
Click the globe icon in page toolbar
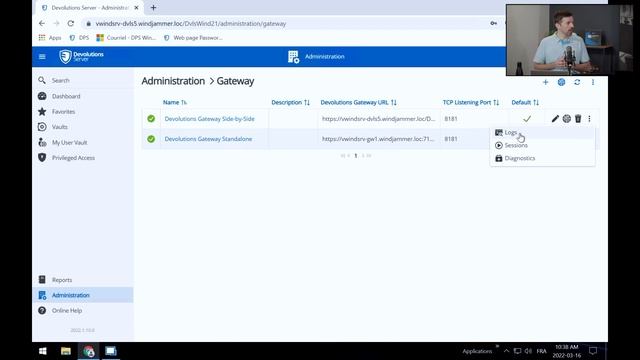coord(561,82)
